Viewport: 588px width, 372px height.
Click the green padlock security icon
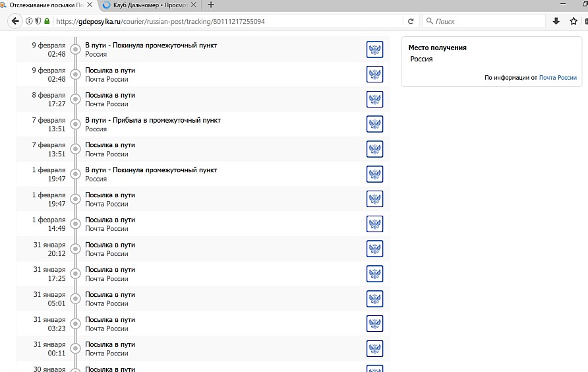tap(47, 21)
